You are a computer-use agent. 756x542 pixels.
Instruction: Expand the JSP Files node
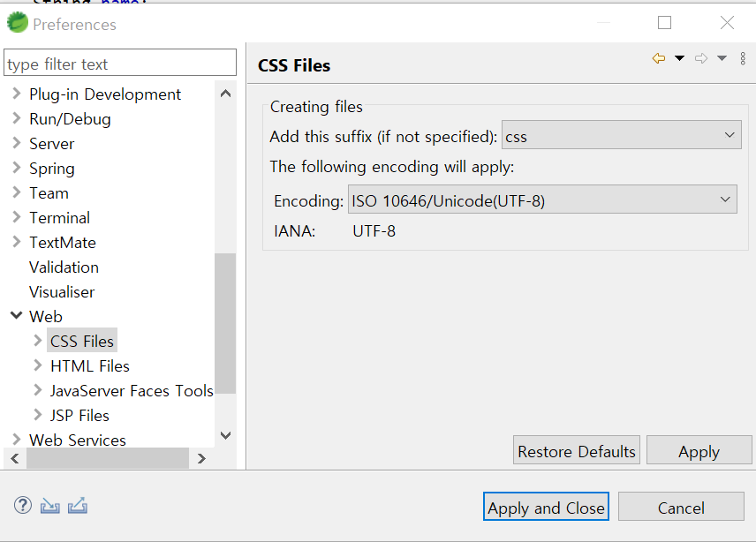point(38,414)
